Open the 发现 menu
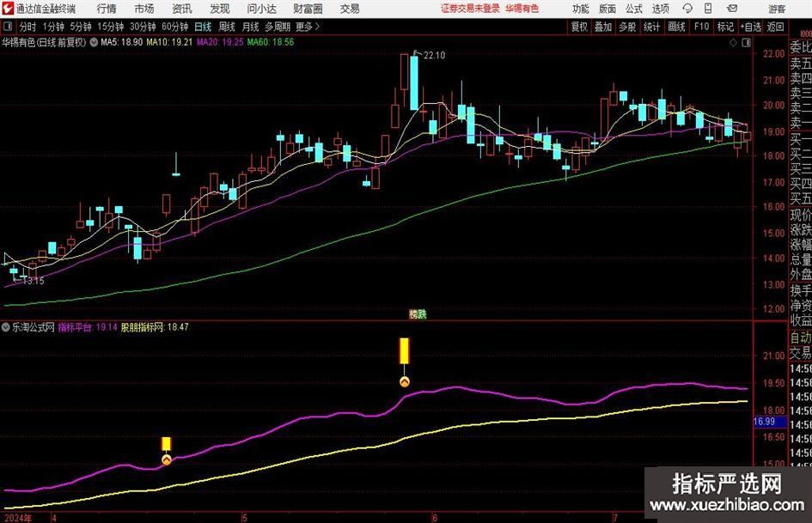 coord(220,9)
